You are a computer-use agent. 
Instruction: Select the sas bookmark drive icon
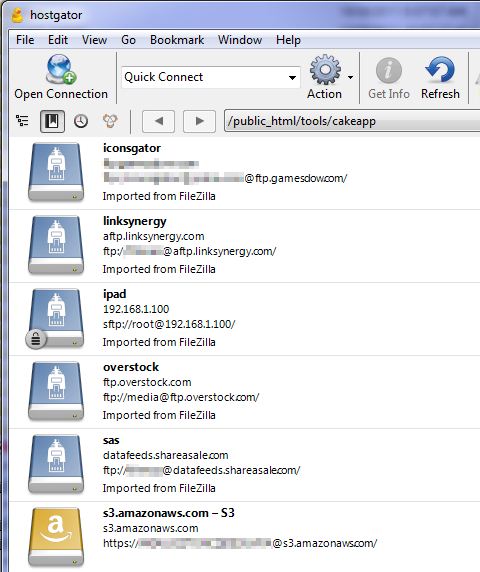(56, 464)
